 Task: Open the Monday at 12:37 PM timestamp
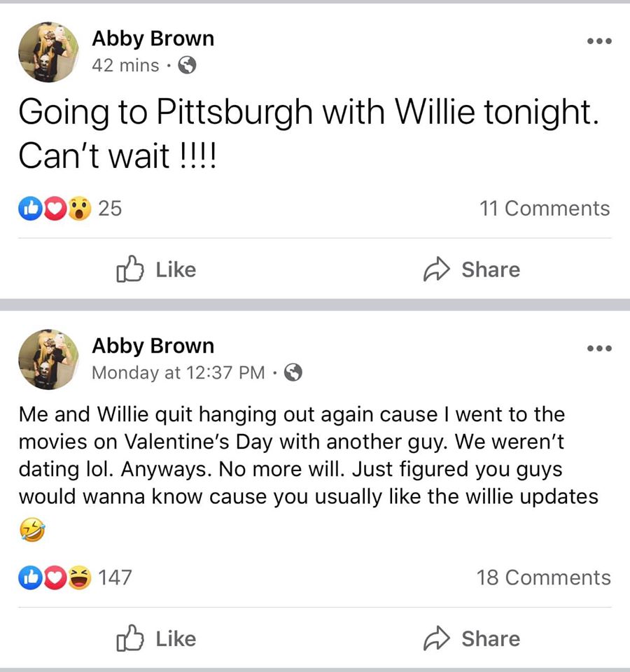coord(178,372)
